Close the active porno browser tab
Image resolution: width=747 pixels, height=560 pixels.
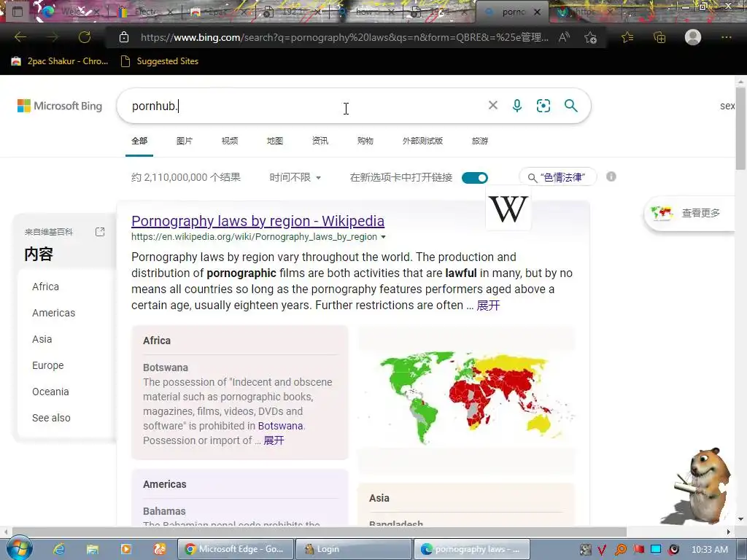tap(538, 12)
